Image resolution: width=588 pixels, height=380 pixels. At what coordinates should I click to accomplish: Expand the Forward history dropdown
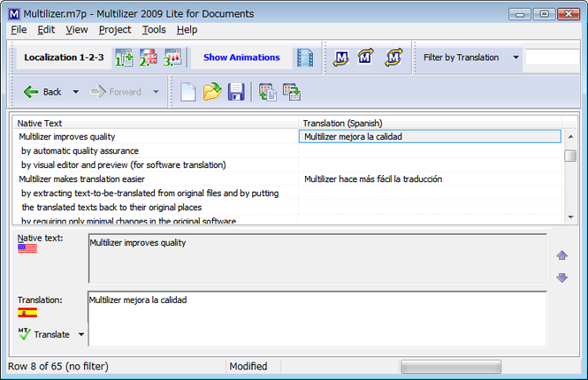point(156,92)
